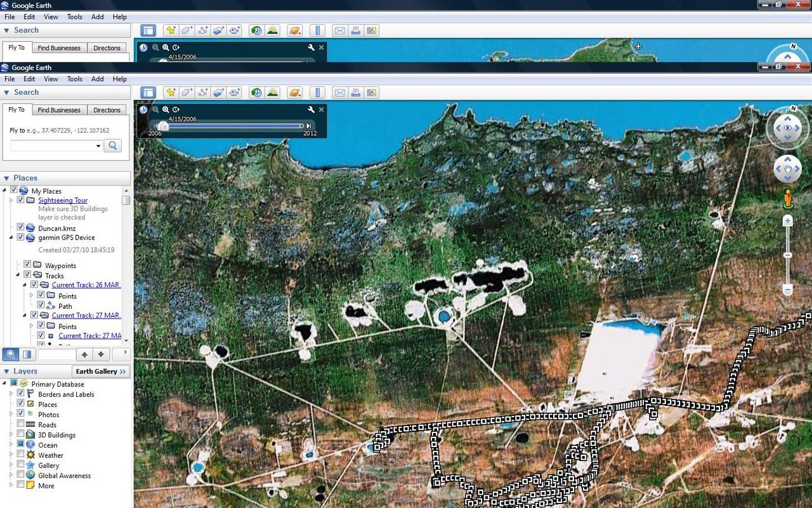The width and height of the screenshot is (812, 508).
Task: Collapse the Primary Database tree
Action: (x=4, y=384)
